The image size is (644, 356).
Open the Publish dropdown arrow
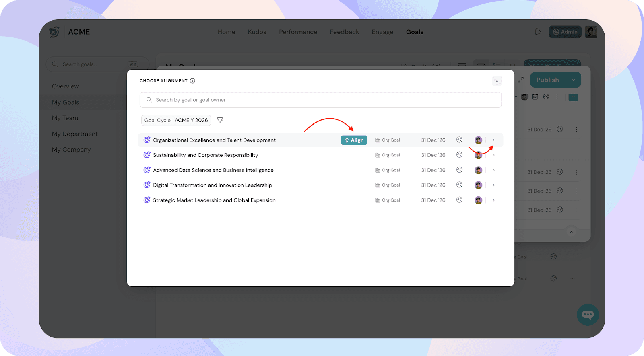[573, 80]
